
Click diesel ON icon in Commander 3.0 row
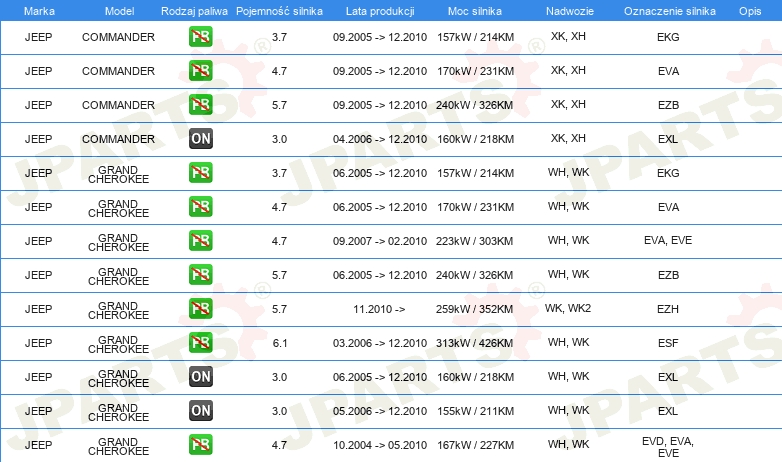[200, 139]
